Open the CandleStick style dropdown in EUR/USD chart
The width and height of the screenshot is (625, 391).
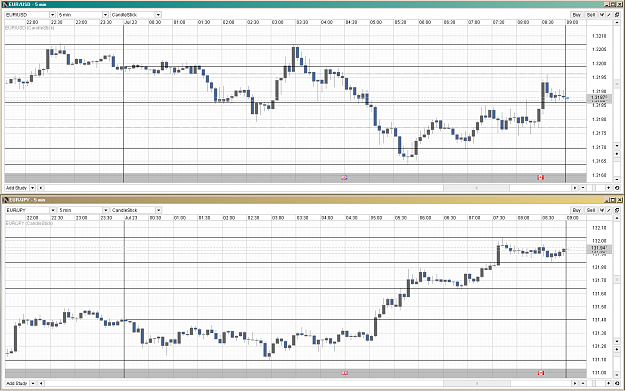[158, 15]
